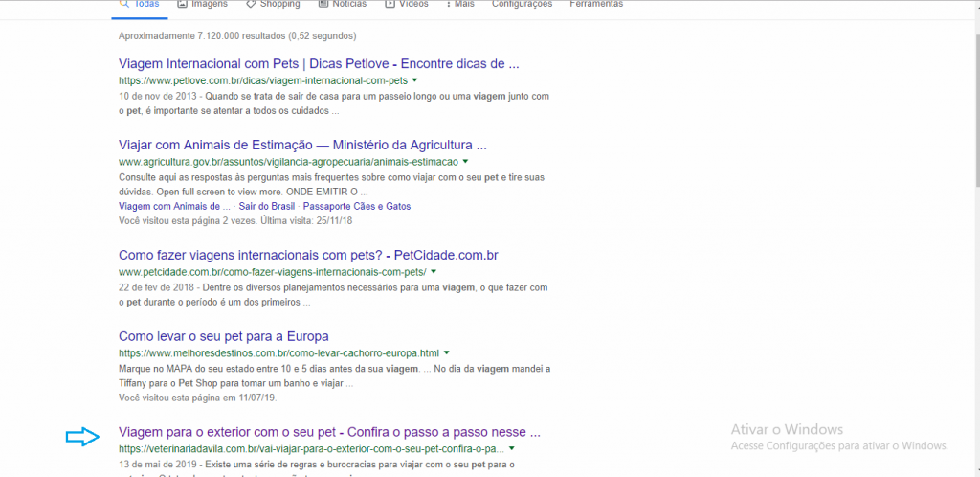Viewport: 980px width, 477px height.
Task: Open the Vídeos tab
Action: [x=407, y=5]
